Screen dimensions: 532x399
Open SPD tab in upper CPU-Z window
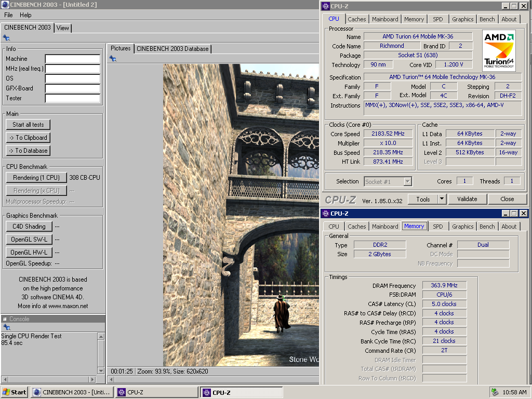437,19
